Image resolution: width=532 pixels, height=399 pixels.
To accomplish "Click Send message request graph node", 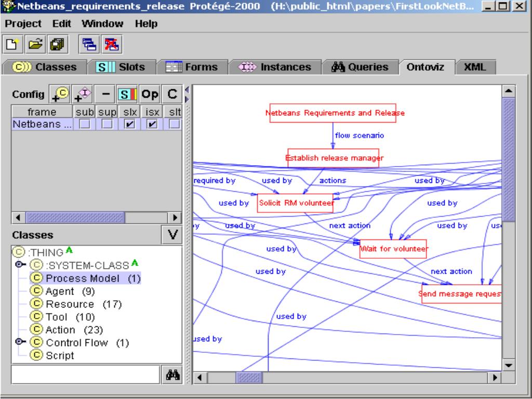I will pyautogui.click(x=461, y=294).
